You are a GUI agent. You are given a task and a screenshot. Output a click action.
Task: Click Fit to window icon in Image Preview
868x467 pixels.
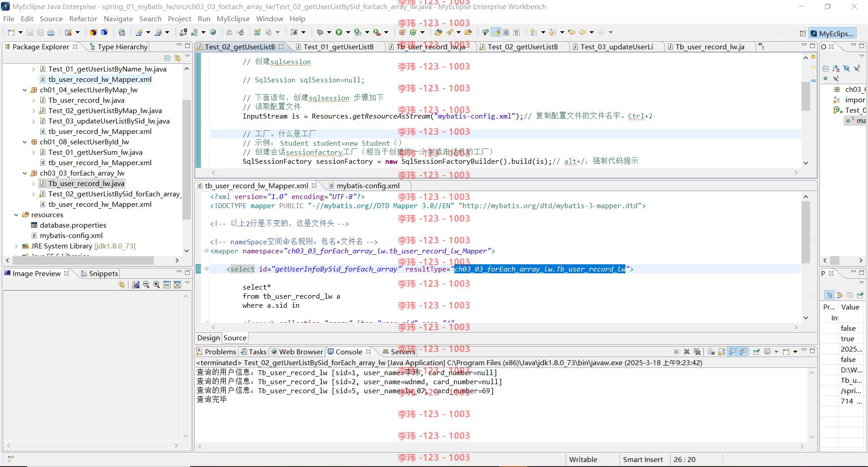[177, 285]
